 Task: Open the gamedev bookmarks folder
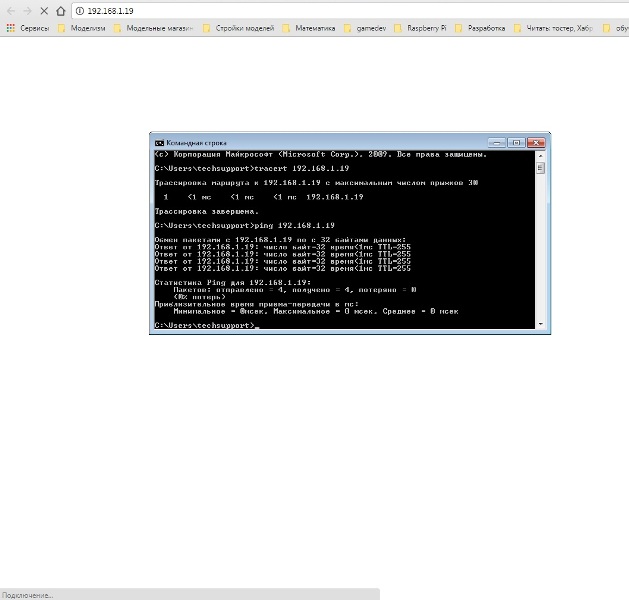[365, 28]
